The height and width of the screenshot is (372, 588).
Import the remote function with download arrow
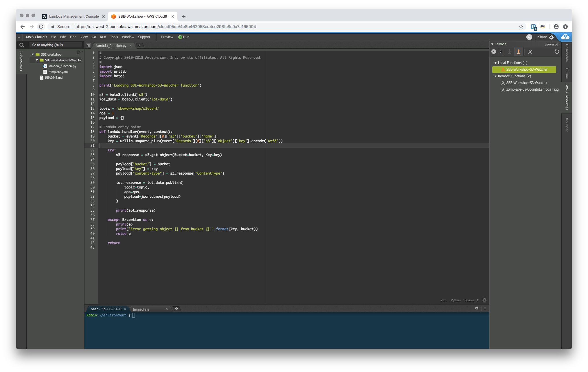click(x=510, y=52)
